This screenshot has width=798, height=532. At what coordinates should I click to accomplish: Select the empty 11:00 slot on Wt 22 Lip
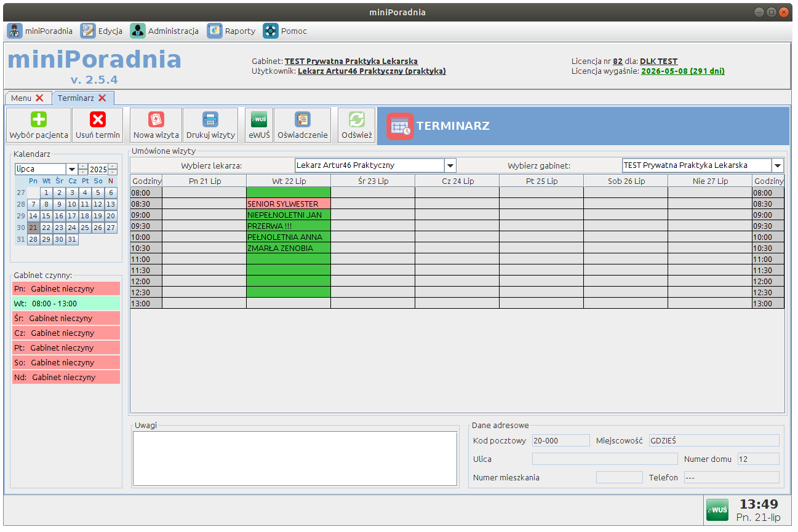[288, 259]
